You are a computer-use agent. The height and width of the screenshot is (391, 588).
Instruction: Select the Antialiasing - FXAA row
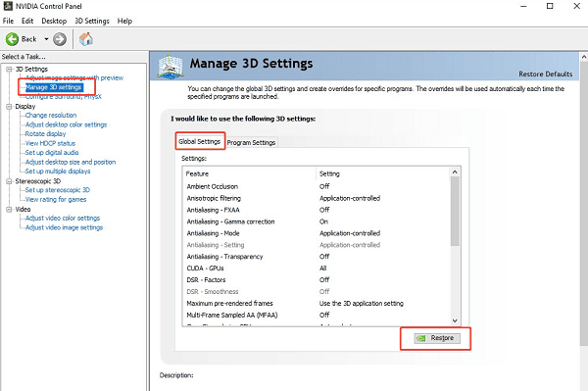click(x=317, y=210)
